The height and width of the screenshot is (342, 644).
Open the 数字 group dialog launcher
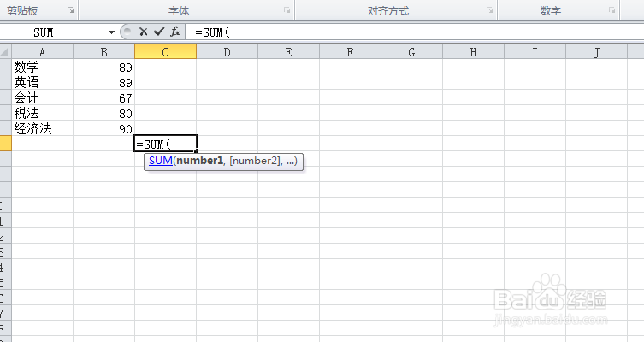coord(612,10)
